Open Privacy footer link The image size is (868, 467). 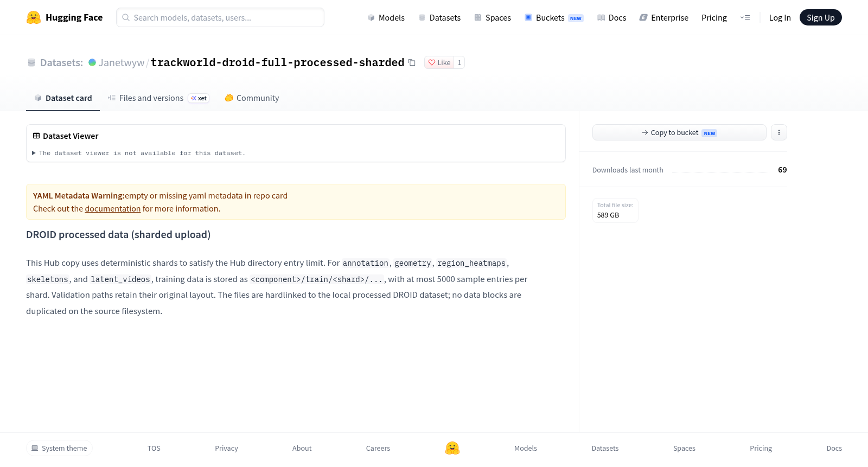(x=226, y=448)
